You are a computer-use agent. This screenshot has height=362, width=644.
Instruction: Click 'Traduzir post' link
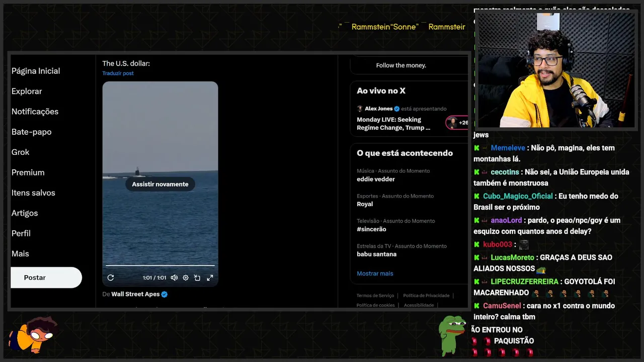coord(118,73)
